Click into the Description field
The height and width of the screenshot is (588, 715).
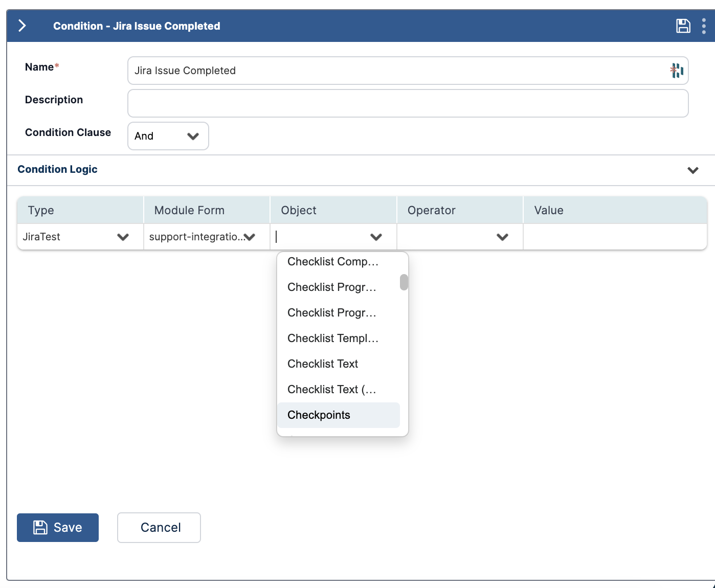[x=408, y=103]
